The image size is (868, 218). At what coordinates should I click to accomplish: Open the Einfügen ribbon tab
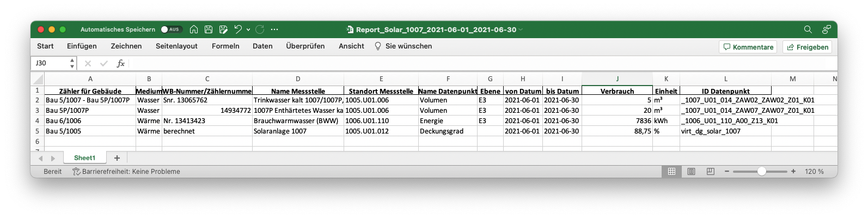82,46
